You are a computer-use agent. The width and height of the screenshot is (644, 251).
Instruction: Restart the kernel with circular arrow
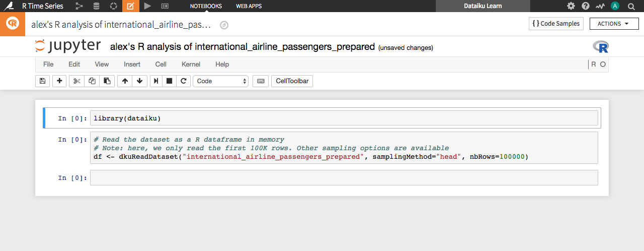pos(184,81)
